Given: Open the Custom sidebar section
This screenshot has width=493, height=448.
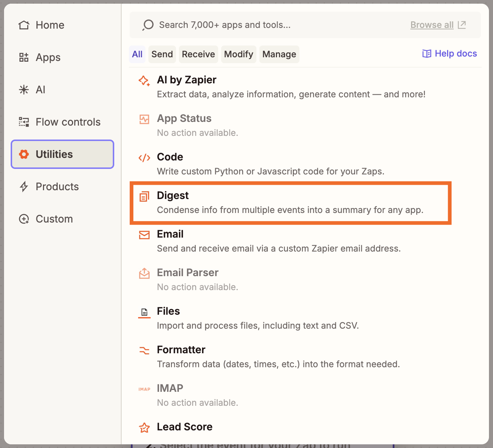Looking at the screenshot, I should pyautogui.click(x=62, y=219).
